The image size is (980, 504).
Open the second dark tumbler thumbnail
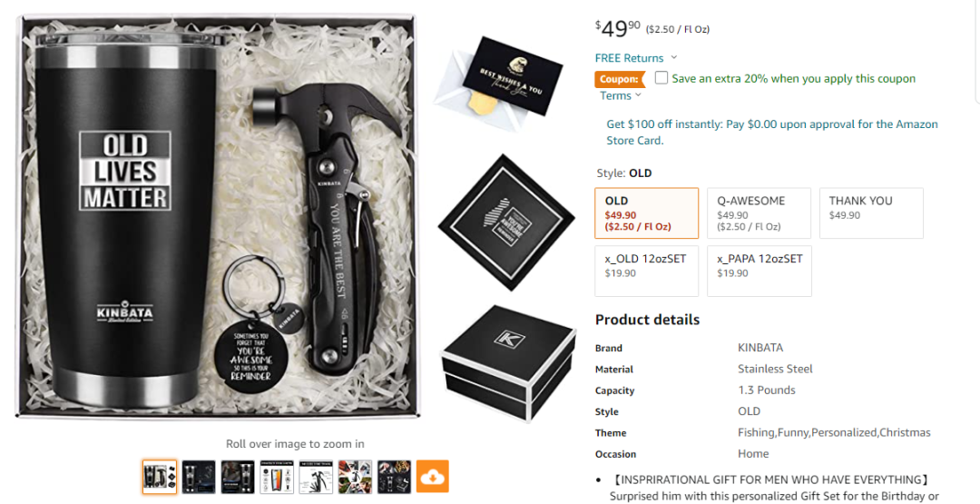pyautogui.click(x=199, y=477)
